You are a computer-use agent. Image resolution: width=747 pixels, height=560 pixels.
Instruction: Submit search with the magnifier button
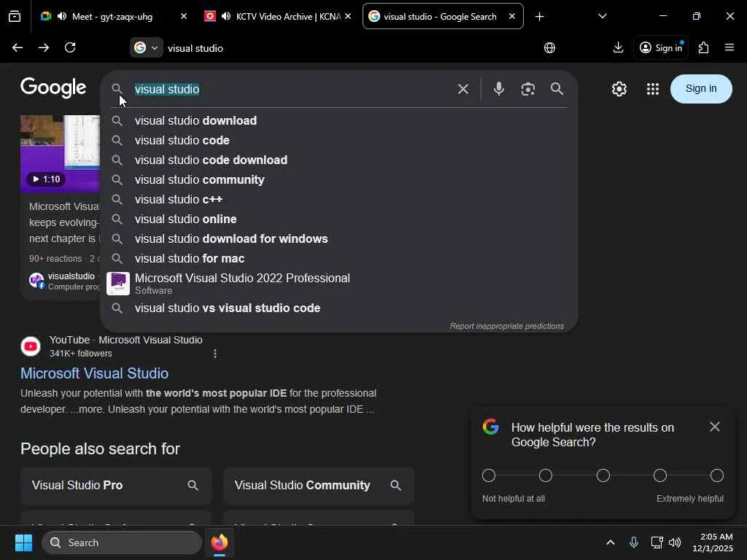click(557, 89)
